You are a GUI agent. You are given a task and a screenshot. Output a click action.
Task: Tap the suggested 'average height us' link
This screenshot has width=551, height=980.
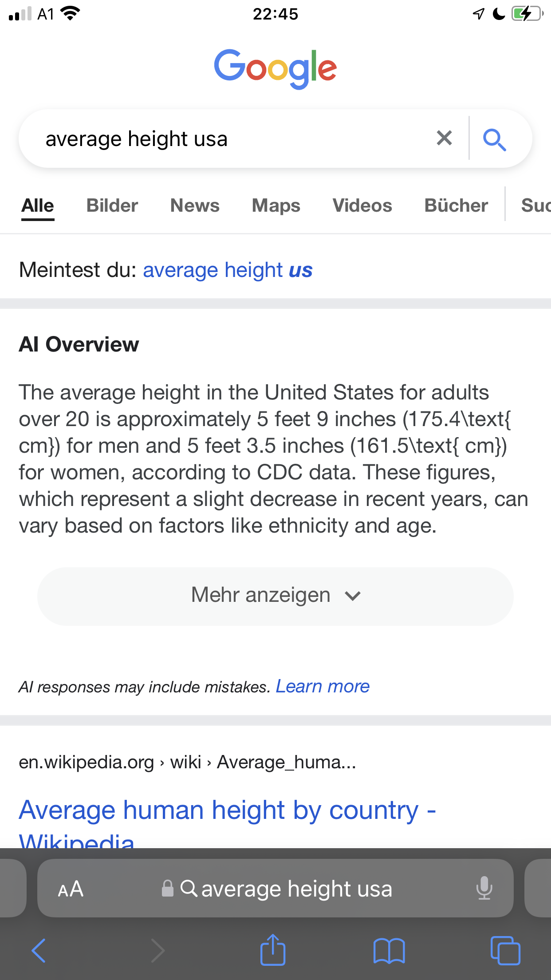click(x=228, y=270)
